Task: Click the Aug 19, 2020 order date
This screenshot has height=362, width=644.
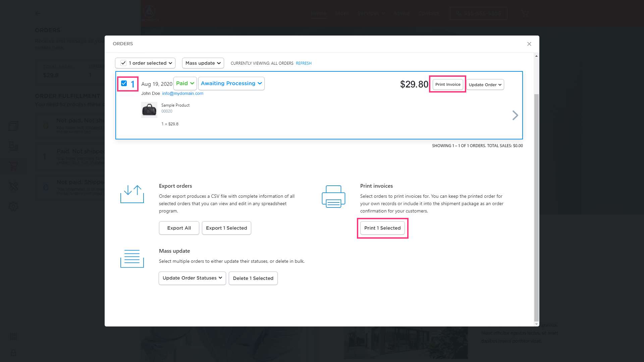Action: (157, 84)
